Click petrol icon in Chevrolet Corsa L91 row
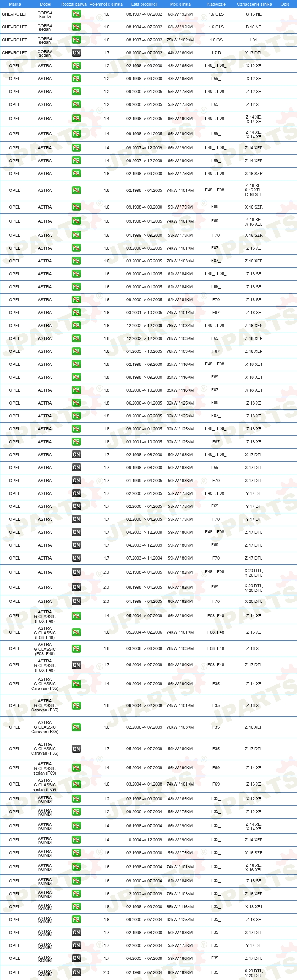Screen dimensions: 297x980 [x=76, y=40]
